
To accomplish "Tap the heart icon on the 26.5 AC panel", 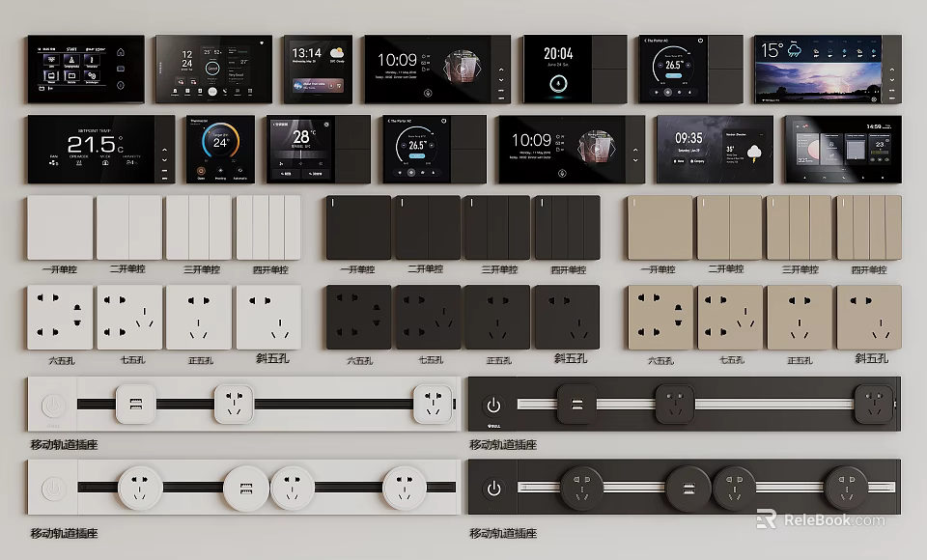I will tap(443, 122).
